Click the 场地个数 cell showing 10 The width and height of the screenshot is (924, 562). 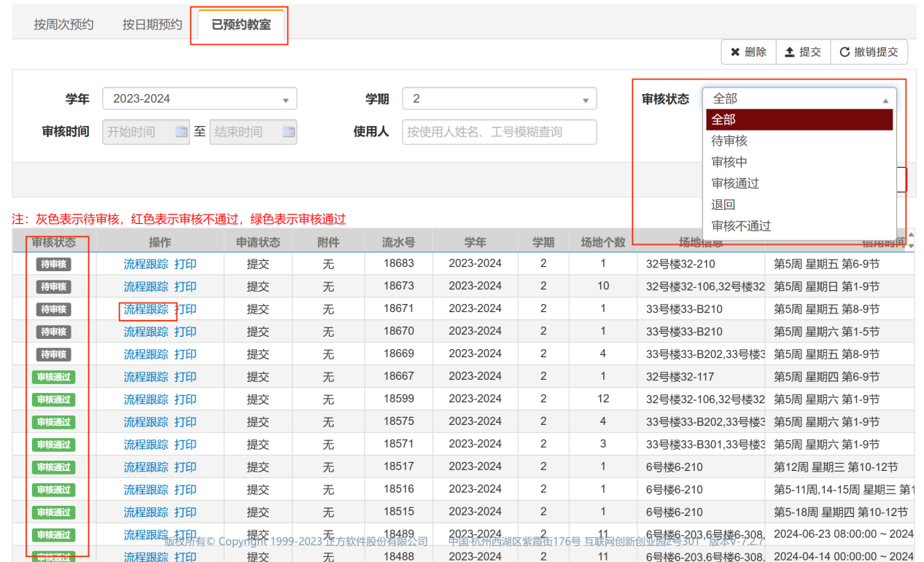[603, 286]
